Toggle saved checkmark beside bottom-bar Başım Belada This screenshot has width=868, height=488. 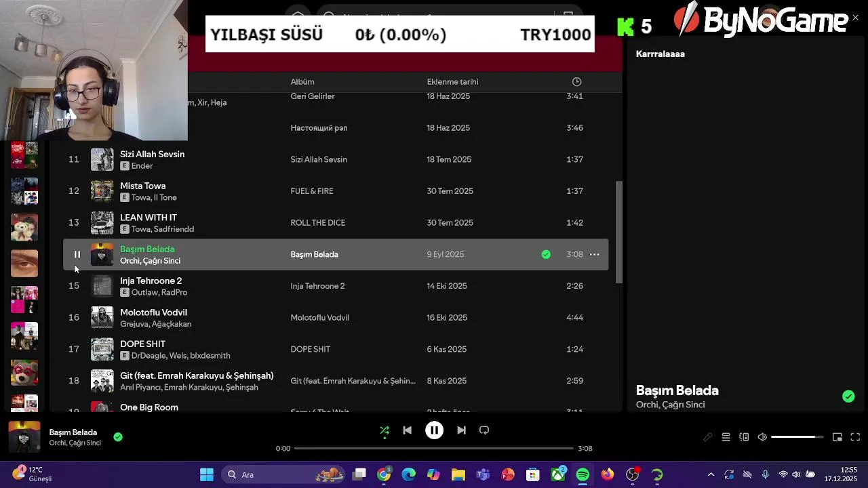pyautogui.click(x=118, y=437)
